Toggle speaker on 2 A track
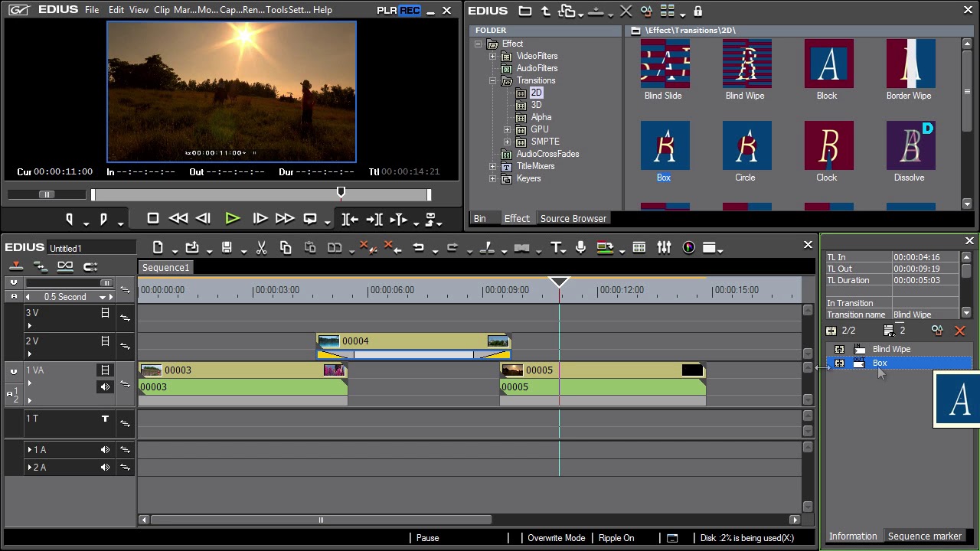Screen dimensions: 980x551 point(105,468)
